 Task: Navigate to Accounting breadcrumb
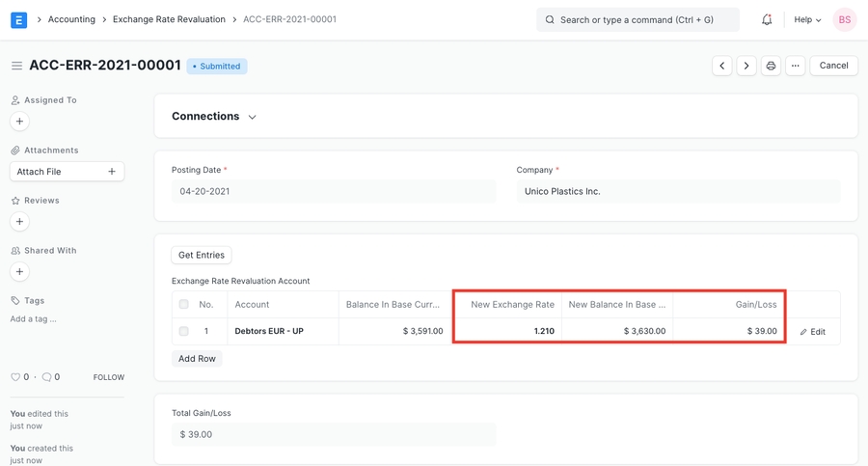pos(71,19)
